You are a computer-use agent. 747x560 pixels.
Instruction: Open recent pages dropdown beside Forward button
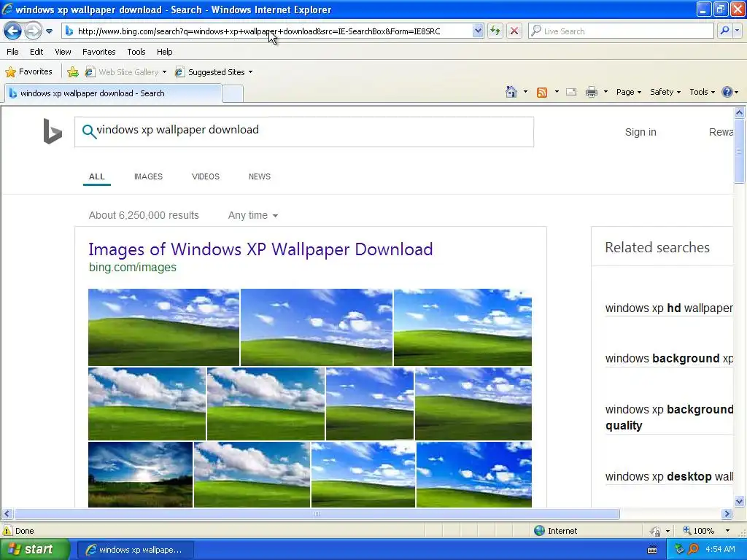49,31
